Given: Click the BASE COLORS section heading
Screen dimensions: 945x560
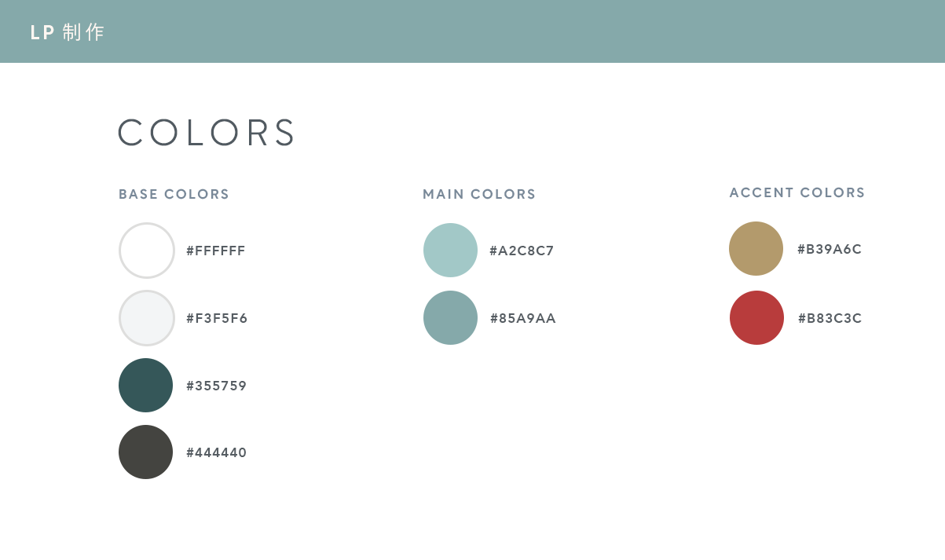Looking at the screenshot, I should pos(174,194).
